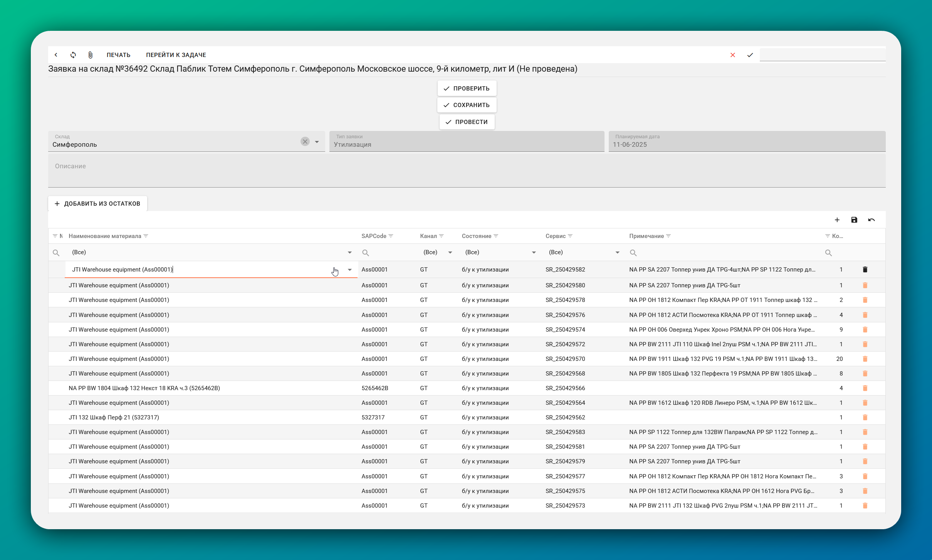The height and width of the screenshot is (560, 932).
Task: Click service cell SR_250429564
Action: click(x=565, y=403)
